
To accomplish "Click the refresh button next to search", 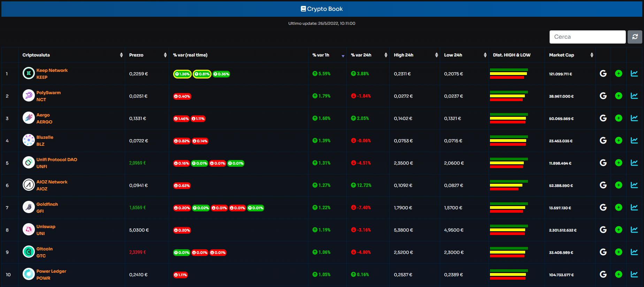I will (x=635, y=37).
